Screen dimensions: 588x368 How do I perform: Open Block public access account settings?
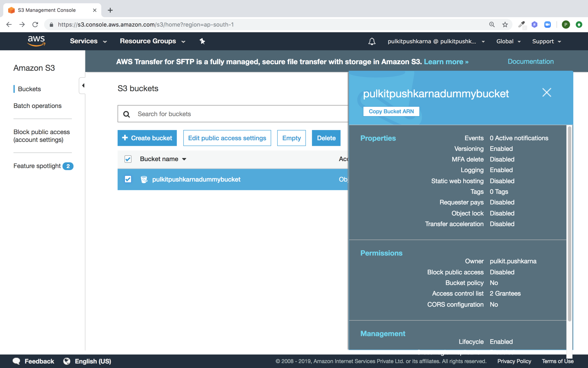click(42, 136)
